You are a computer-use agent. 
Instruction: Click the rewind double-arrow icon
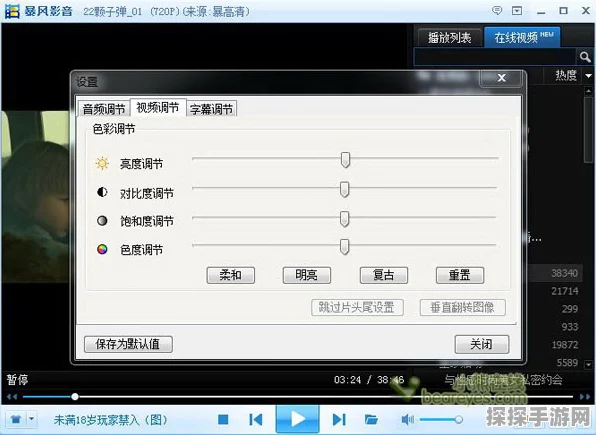(x=11, y=397)
